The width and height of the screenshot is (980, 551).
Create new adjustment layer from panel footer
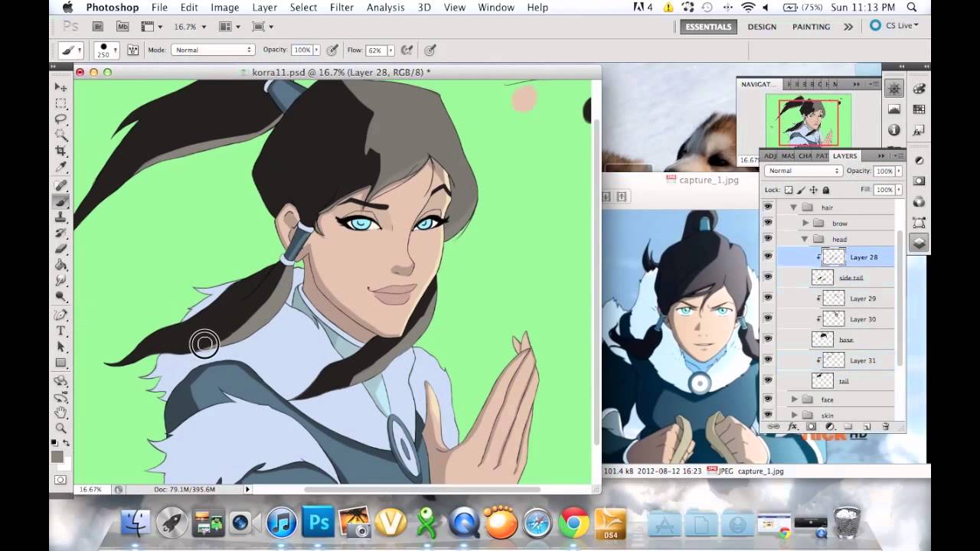point(829,427)
